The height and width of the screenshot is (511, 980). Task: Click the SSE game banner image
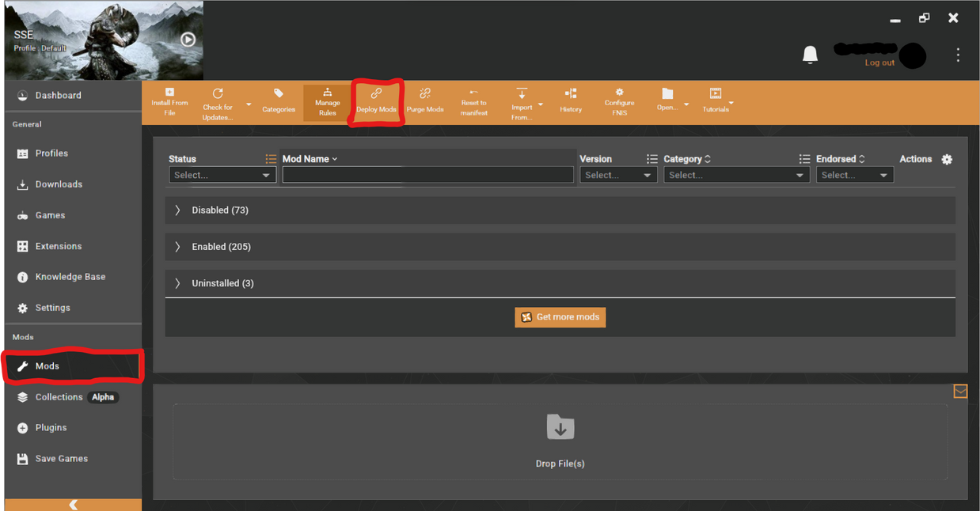[104, 40]
